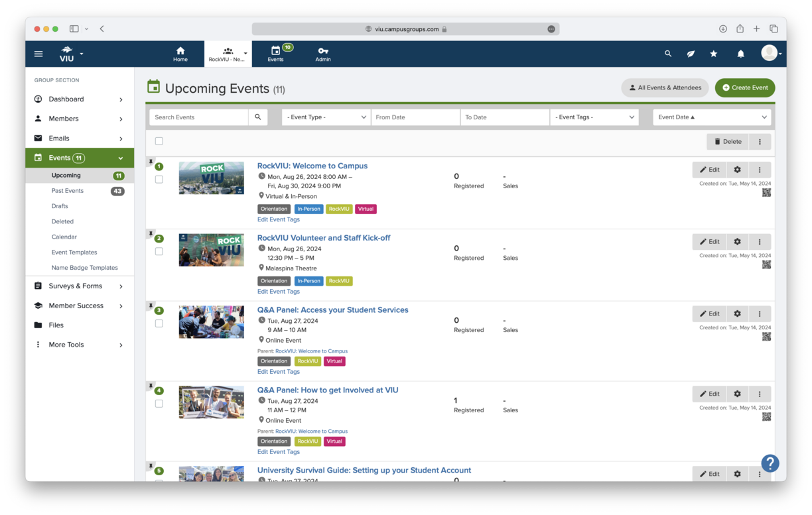Image resolution: width=812 pixels, height=515 pixels.
Task: Open favorites star icon
Action: (x=714, y=54)
